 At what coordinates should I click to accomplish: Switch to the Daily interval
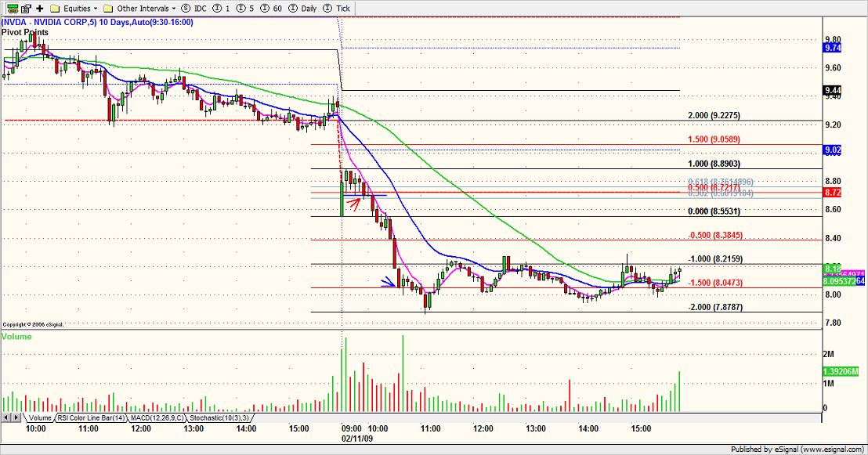click(303, 9)
